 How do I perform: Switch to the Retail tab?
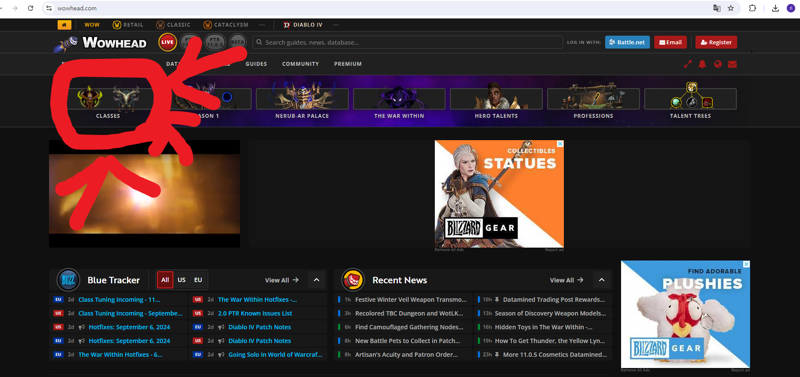[x=128, y=24]
